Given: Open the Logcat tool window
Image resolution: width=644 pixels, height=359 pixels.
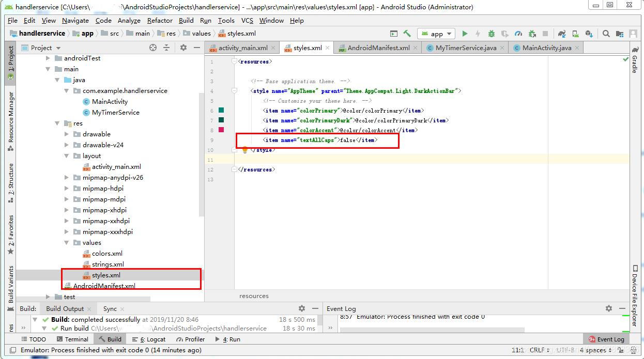Looking at the screenshot, I should (149, 339).
